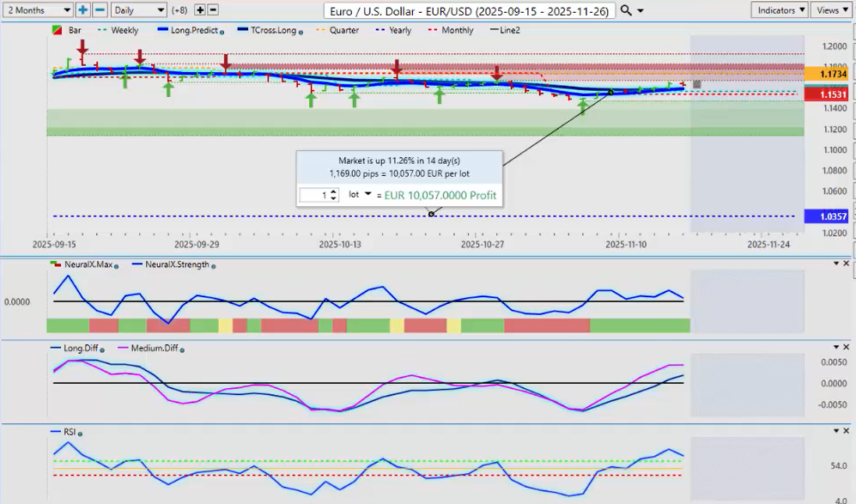Click the Bar chart type legend icon
Screen dimensions: 856x504
point(57,30)
